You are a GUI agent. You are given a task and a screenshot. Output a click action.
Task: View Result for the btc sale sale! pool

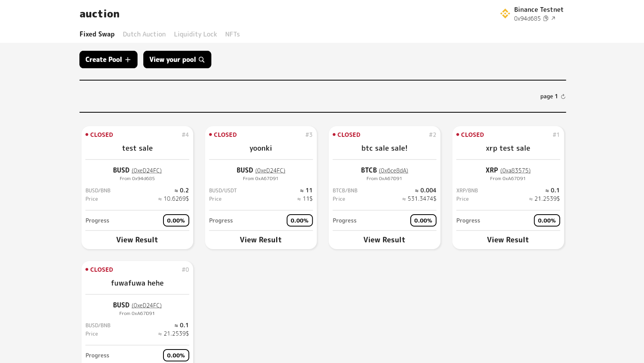point(384,240)
